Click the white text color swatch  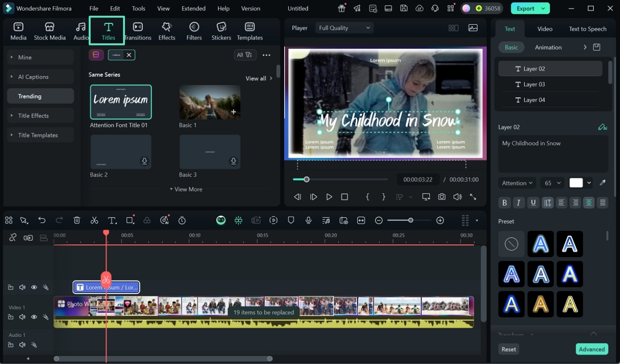pos(576,183)
